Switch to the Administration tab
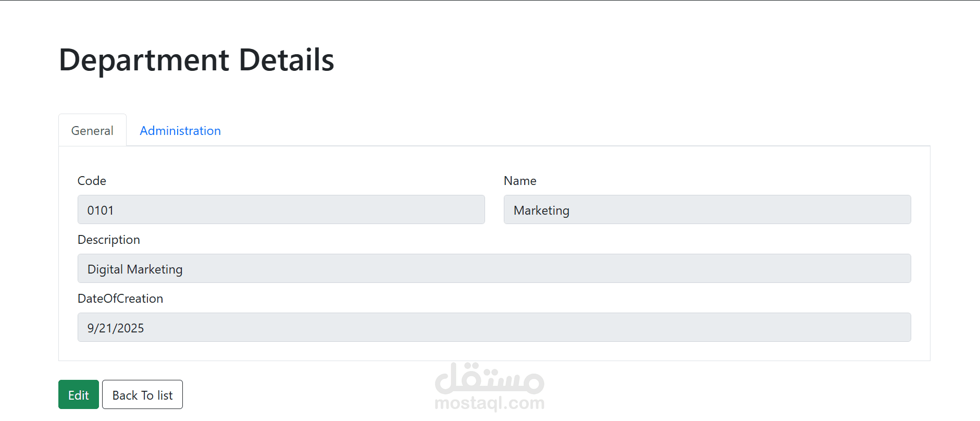 click(180, 131)
